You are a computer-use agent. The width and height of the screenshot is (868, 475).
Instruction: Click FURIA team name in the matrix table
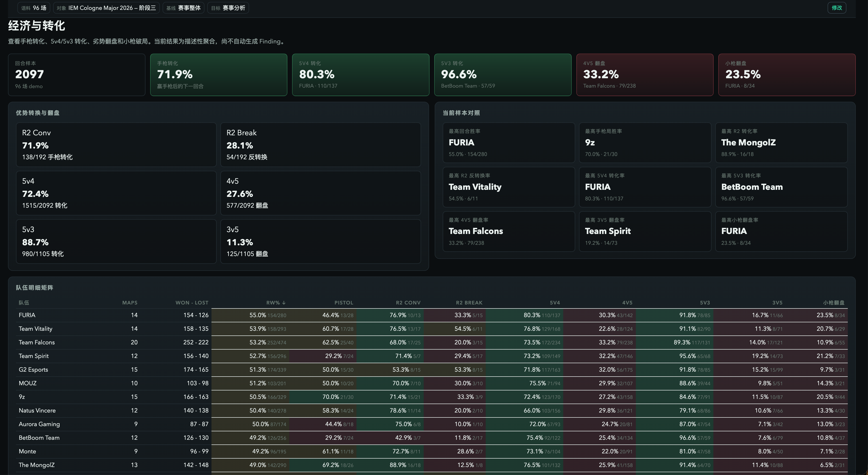coord(27,315)
